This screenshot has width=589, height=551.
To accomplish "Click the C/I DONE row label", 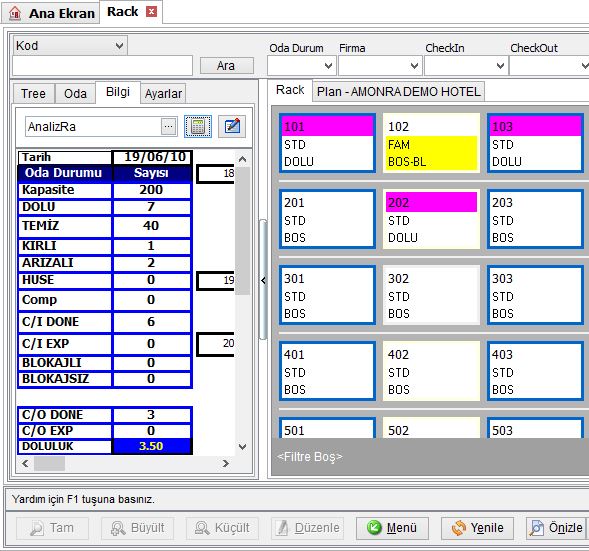I will (x=65, y=322).
